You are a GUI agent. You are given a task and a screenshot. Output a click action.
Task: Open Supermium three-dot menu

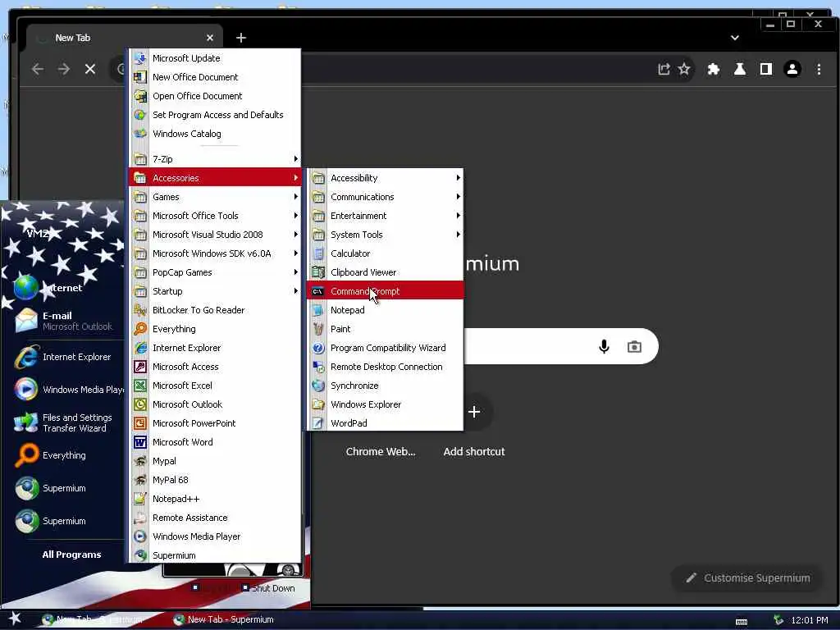point(819,69)
